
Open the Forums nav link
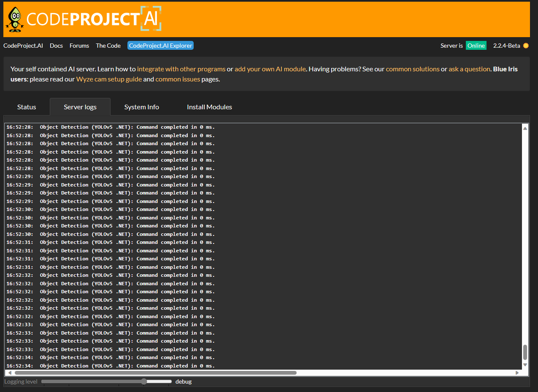point(79,46)
